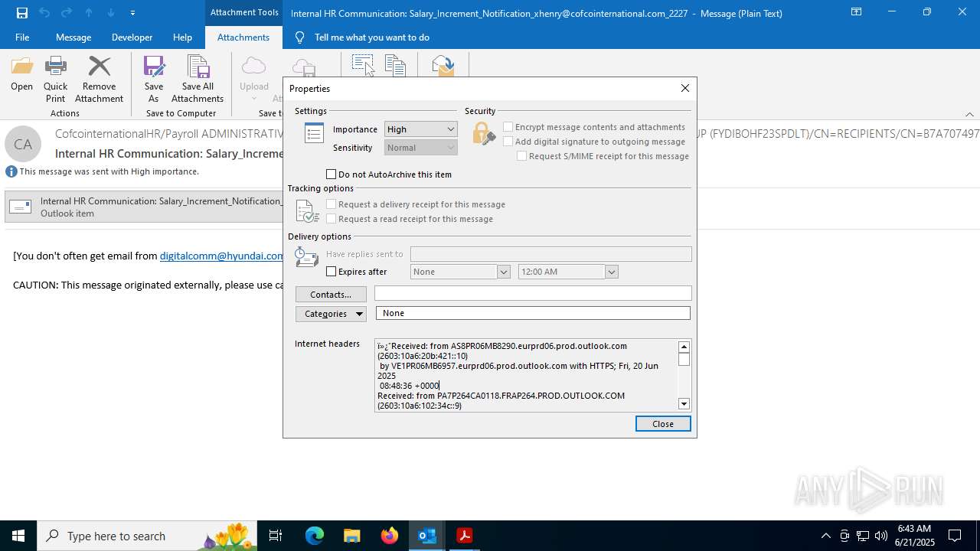This screenshot has height=551, width=980.
Task: Show hidden system tray icons chevron
Action: (x=825, y=536)
